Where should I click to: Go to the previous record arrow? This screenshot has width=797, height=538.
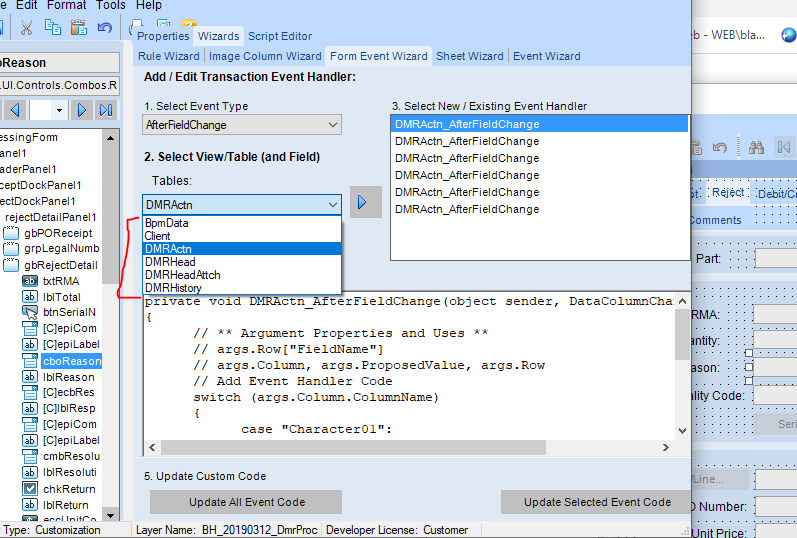pyautogui.click(x=15, y=109)
